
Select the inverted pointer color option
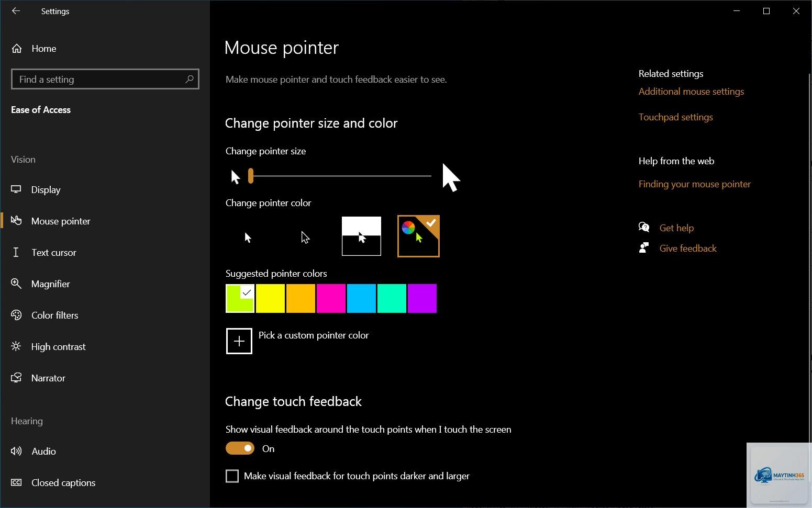tap(361, 236)
